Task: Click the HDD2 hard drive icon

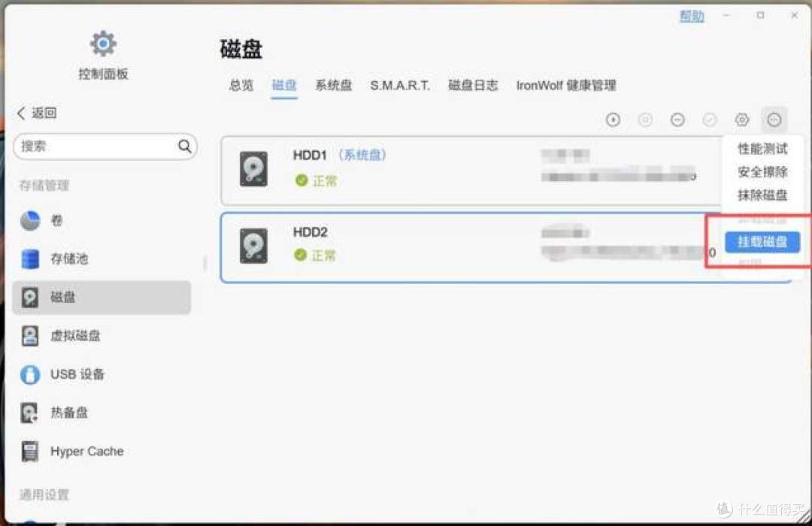Action: (254, 246)
